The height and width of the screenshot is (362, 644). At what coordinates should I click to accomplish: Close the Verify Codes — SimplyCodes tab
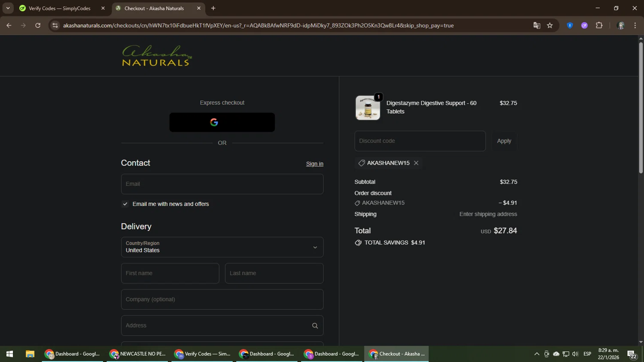[x=103, y=8]
